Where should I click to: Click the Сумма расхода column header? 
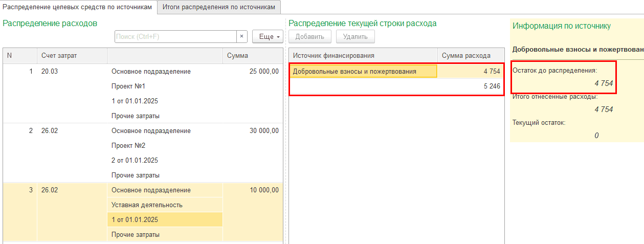point(471,56)
